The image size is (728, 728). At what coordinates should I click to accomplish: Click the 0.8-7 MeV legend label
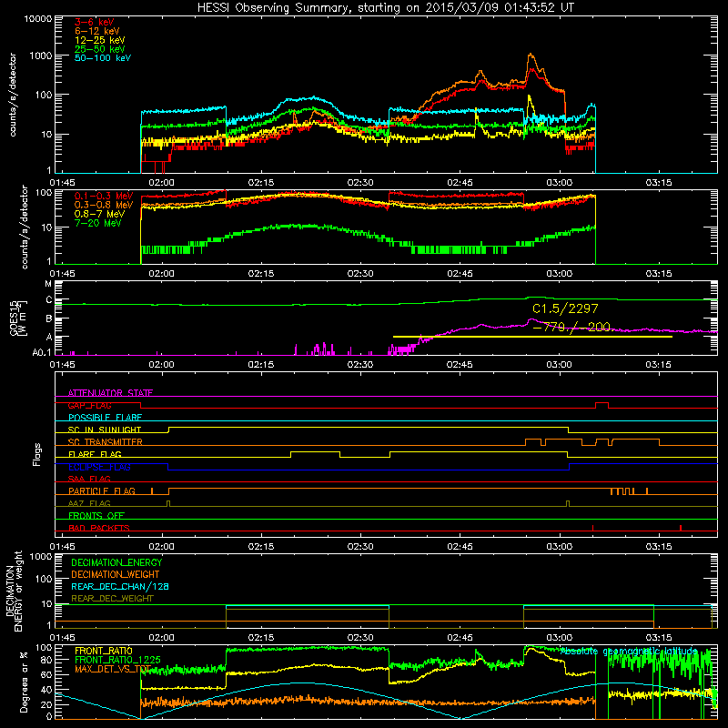pyautogui.click(x=98, y=214)
